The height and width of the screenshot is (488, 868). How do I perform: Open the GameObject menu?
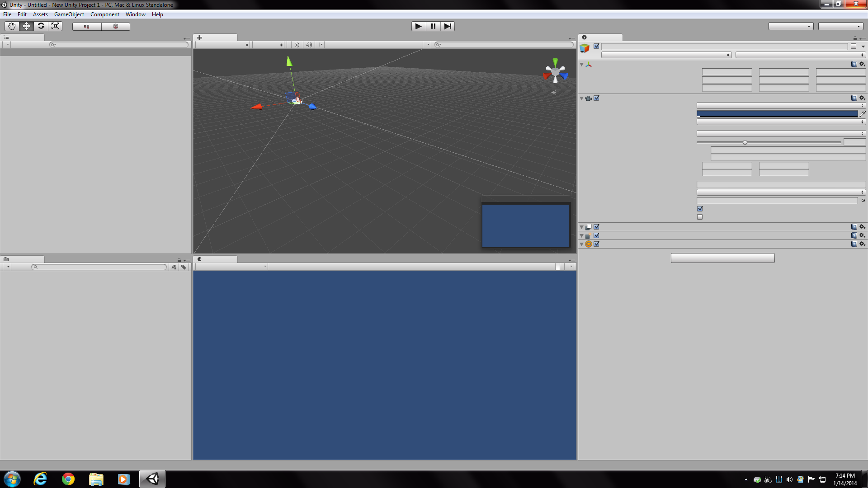[x=69, y=14]
